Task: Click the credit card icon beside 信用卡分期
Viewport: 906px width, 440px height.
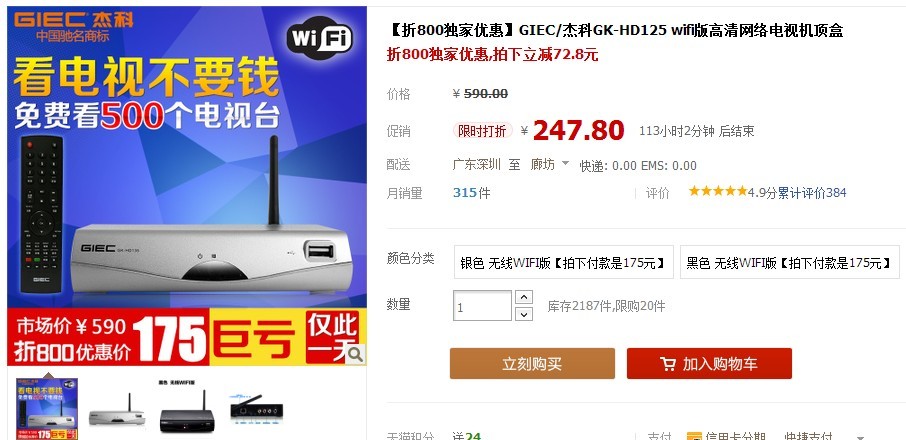Action: (x=694, y=437)
